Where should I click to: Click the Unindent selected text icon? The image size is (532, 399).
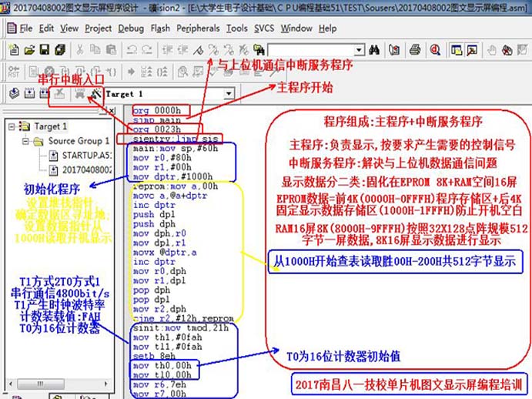click(x=183, y=50)
